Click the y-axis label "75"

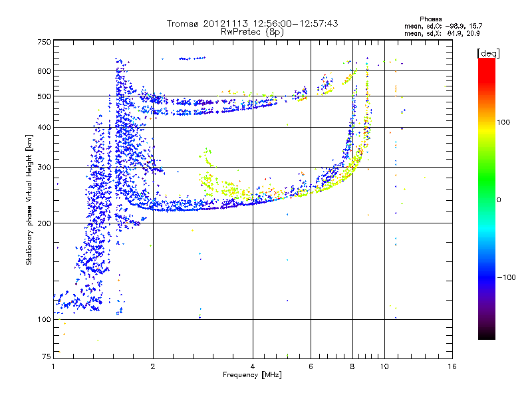(47, 356)
